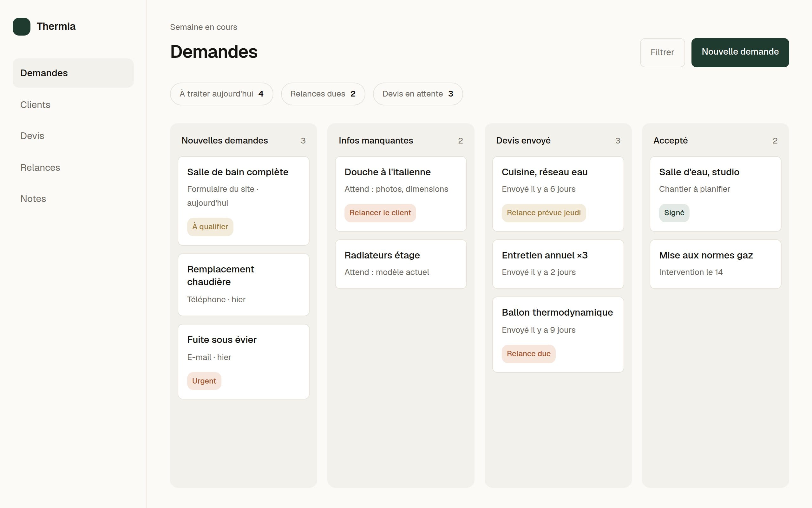Click the À qualifier tag
The height and width of the screenshot is (508, 812).
click(x=210, y=227)
